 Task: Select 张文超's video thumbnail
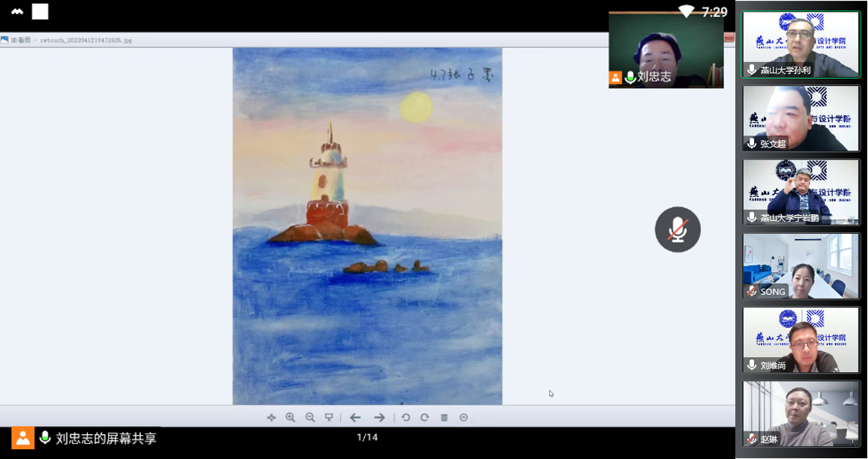tap(801, 118)
